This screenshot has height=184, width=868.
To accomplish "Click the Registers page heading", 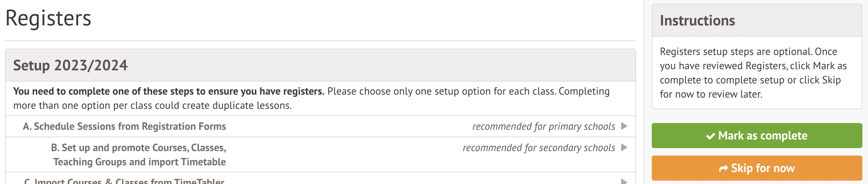I will click(x=49, y=18).
